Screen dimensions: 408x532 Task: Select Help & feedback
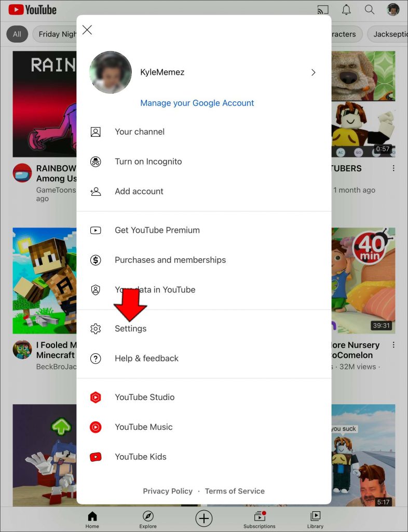click(146, 358)
